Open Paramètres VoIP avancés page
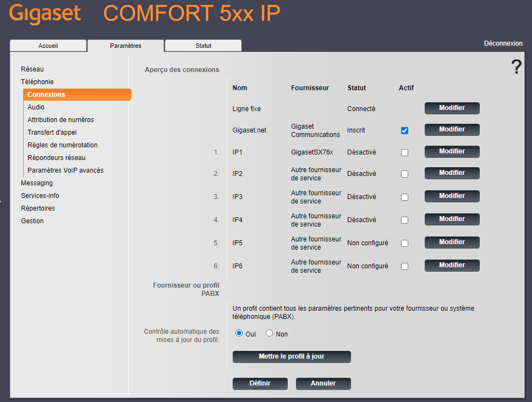The image size is (532, 402). click(65, 170)
